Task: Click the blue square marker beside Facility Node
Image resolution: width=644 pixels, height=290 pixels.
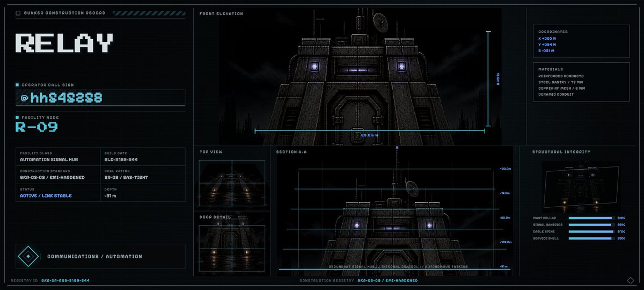Action: coord(17,117)
